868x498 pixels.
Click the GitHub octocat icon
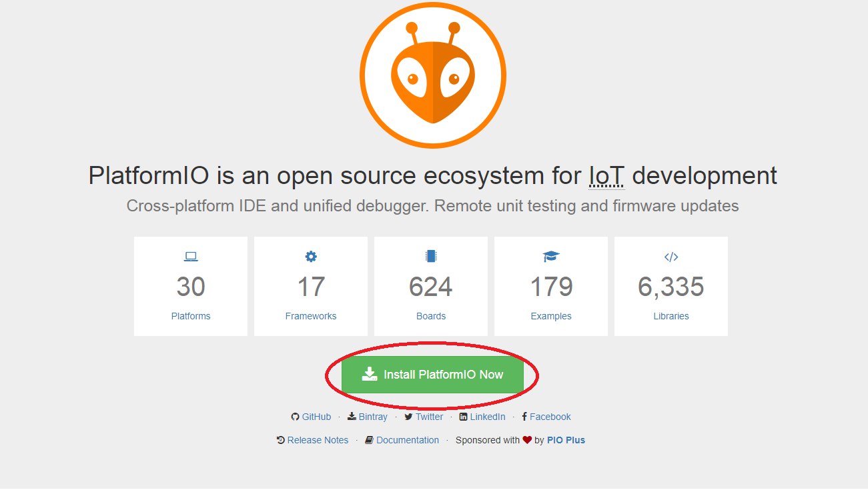295,417
